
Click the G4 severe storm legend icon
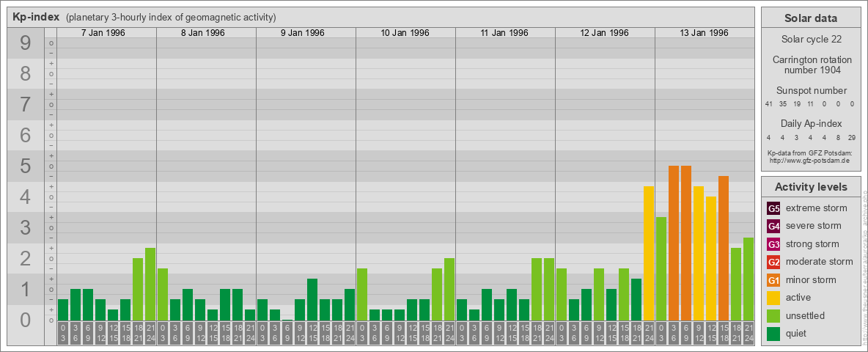[773, 226]
